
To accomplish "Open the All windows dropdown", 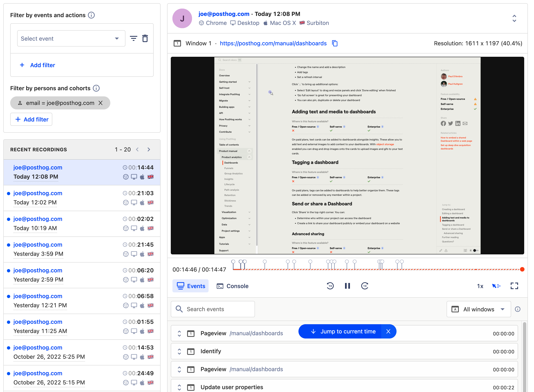I will [x=478, y=309].
